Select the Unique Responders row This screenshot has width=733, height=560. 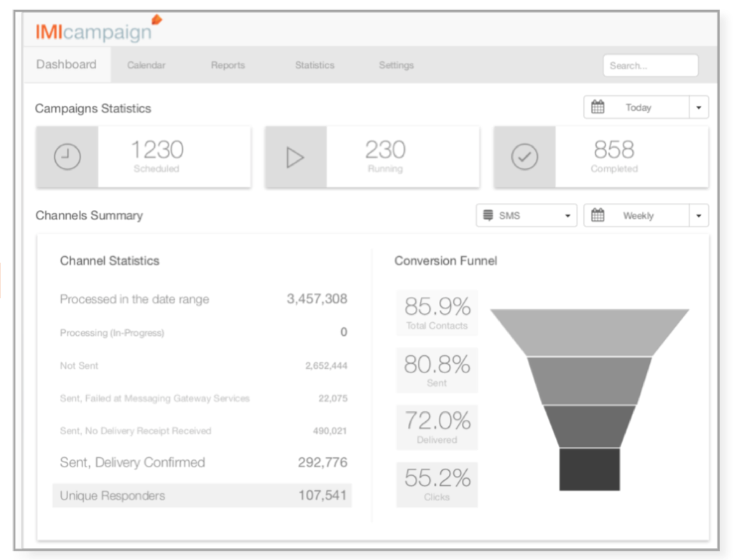click(x=202, y=495)
